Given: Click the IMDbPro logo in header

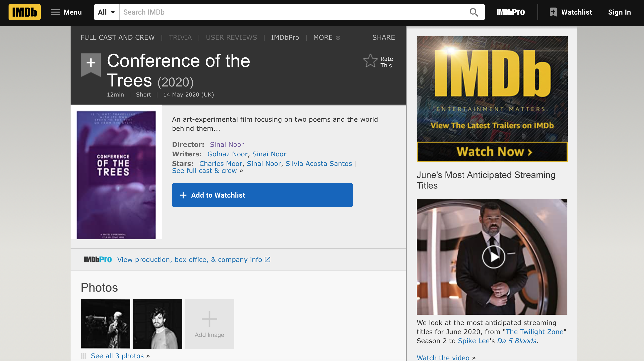Looking at the screenshot, I should pyautogui.click(x=510, y=12).
